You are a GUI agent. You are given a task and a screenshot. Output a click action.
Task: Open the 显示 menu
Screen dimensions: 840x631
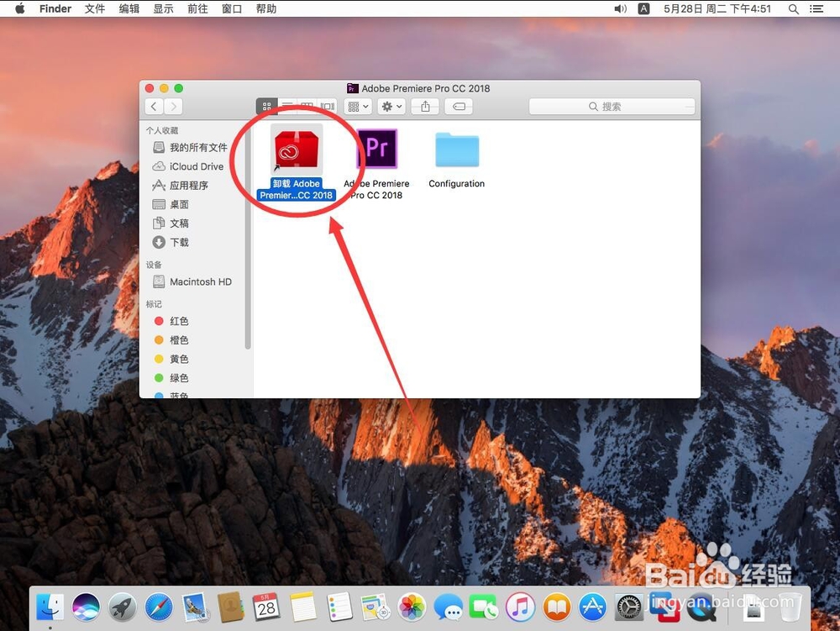(x=164, y=8)
